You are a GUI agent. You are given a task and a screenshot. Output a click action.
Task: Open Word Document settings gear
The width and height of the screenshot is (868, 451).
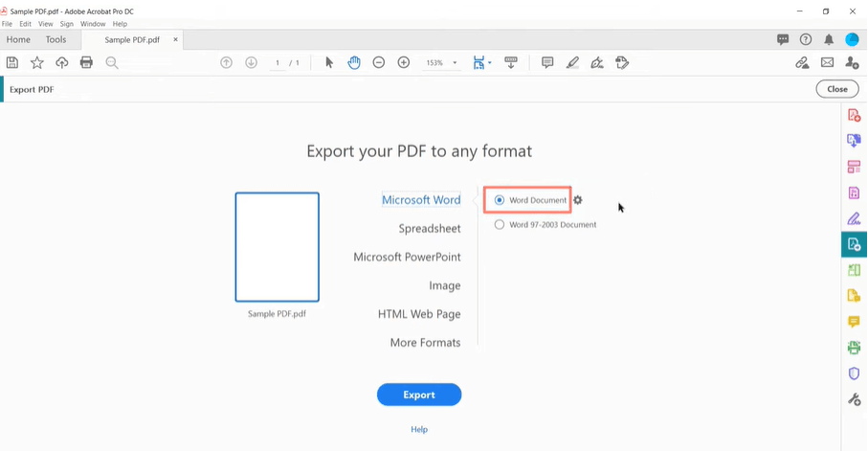(578, 200)
